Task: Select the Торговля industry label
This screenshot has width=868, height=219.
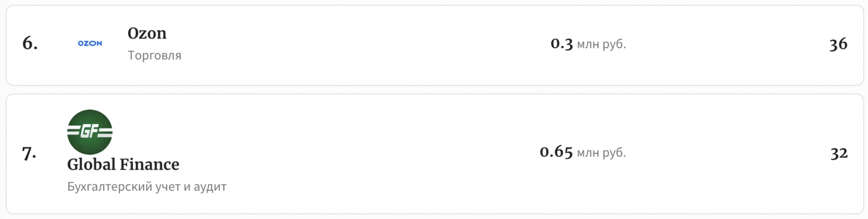Action: coord(155,55)
